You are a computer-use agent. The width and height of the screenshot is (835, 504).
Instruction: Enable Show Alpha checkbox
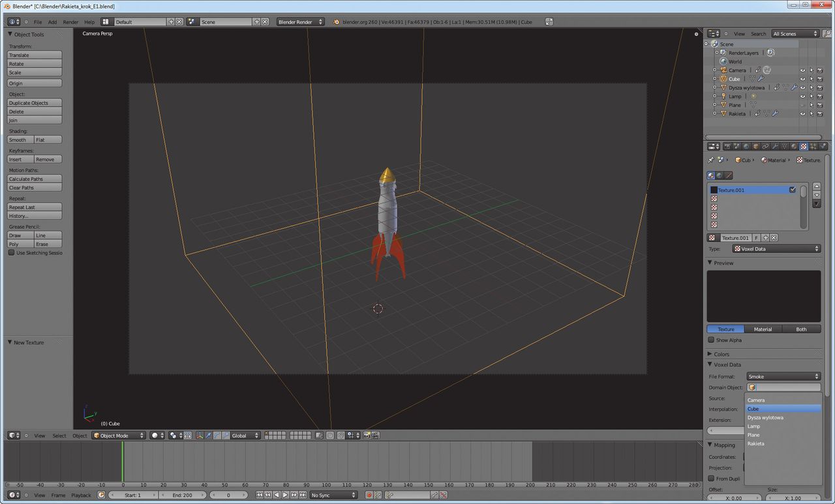(x=711, y=340)
